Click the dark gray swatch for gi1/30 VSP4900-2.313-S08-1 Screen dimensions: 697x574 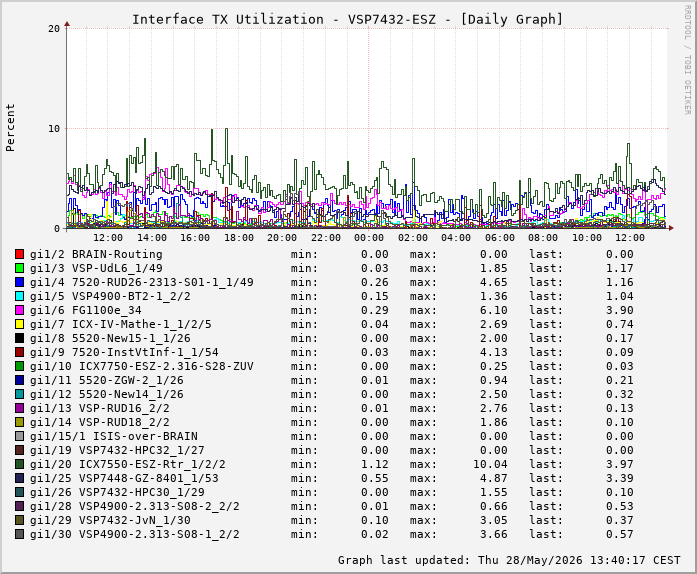[19, 534]
